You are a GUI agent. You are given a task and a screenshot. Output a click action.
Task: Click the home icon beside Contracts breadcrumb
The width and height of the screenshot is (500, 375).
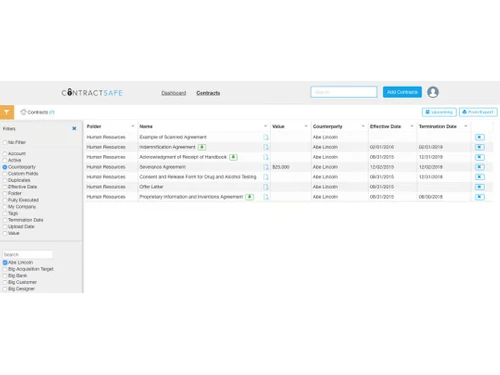click(23, 112)
